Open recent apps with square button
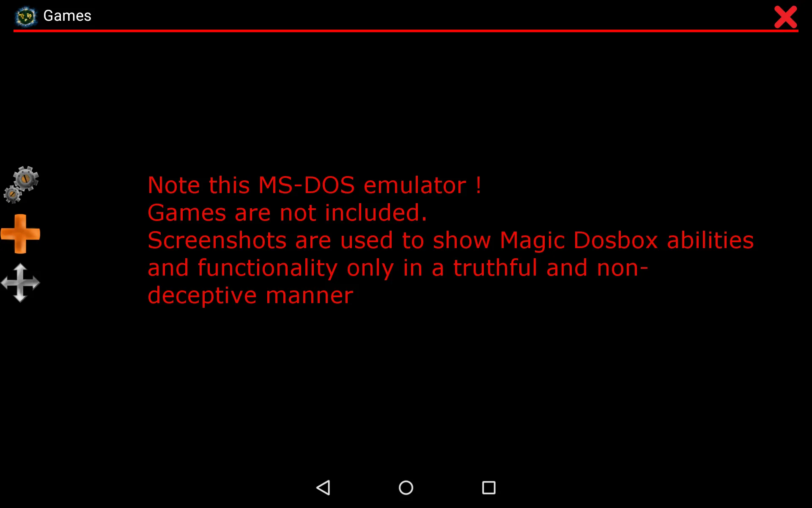 [489, 488]
